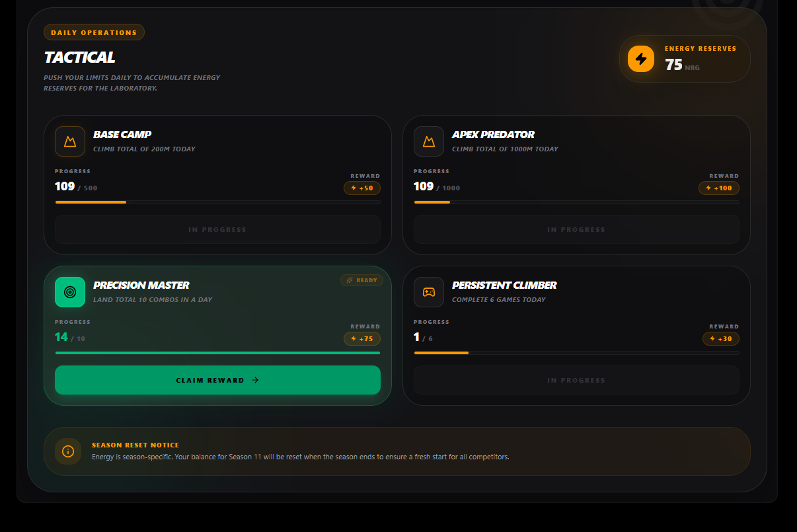This screenshot has height=532, width=797.
Task: Click the Apex Predator mountain icon
Action: point(429,141)
